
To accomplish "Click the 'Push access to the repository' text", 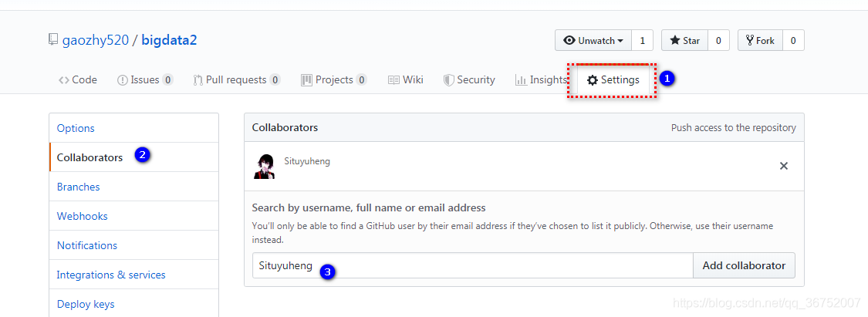I will pyautogui.click(x=734, y=128).
